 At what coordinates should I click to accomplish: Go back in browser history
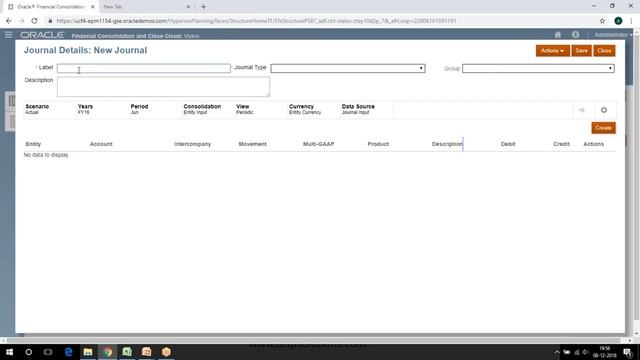coord(9,21)
